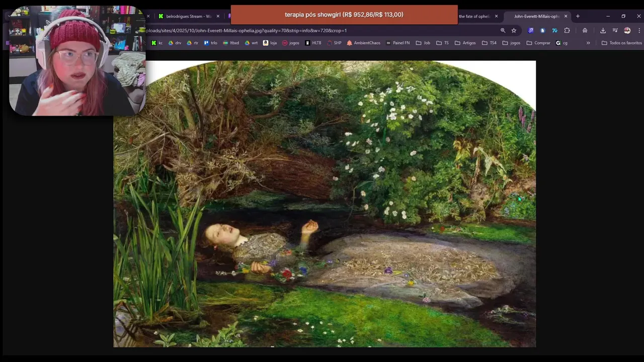This screenshot has width=644, height=362.
Task: Open the kc bookmark
Action: pos(157,43)
